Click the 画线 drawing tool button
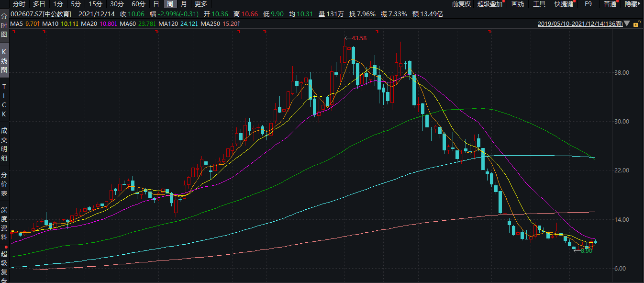This screenshot has width=644, height=283. click(x=518, y=4)
